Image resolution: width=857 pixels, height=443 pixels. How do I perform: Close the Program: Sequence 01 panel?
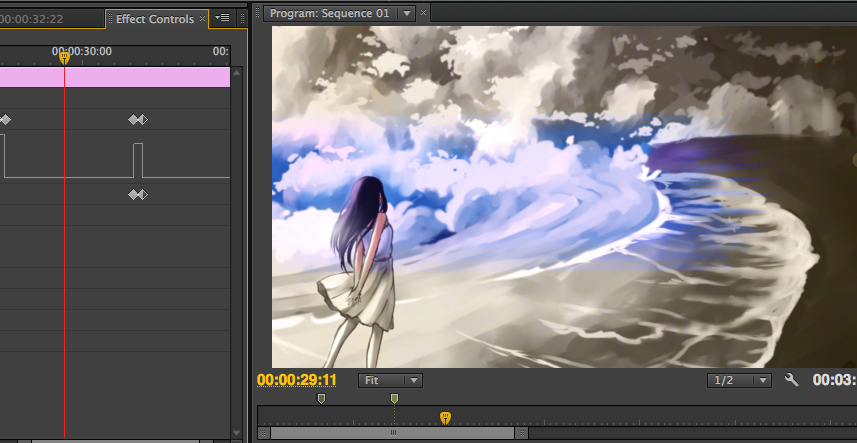[424, 13]
